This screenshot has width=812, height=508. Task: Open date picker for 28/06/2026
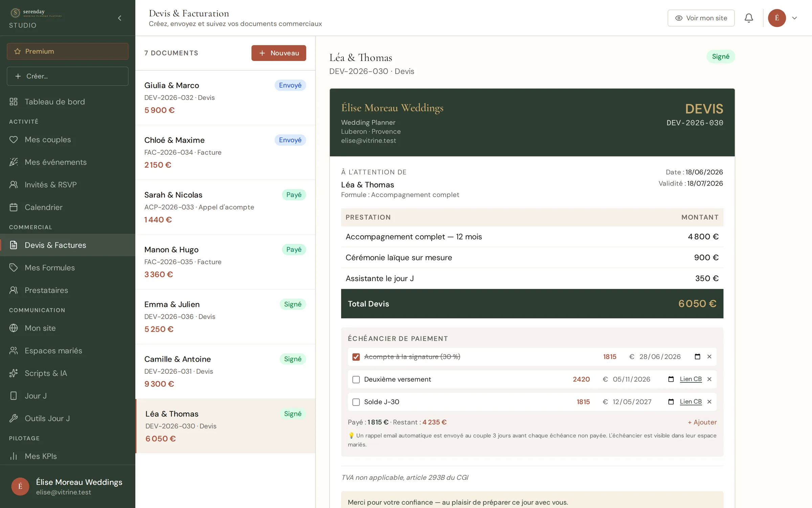click(697, 357)
